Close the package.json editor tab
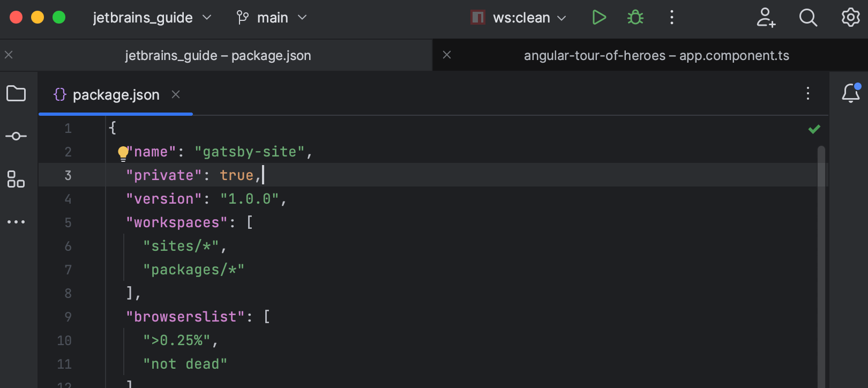The width and height of the screenshot is (868, 388). coord(176,95)
